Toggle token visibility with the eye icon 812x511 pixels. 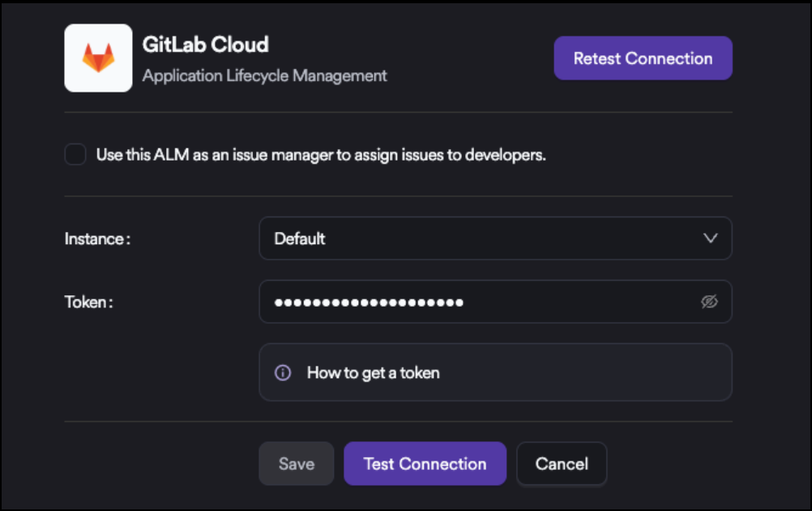pyautogui.click(x=709, y=302)
